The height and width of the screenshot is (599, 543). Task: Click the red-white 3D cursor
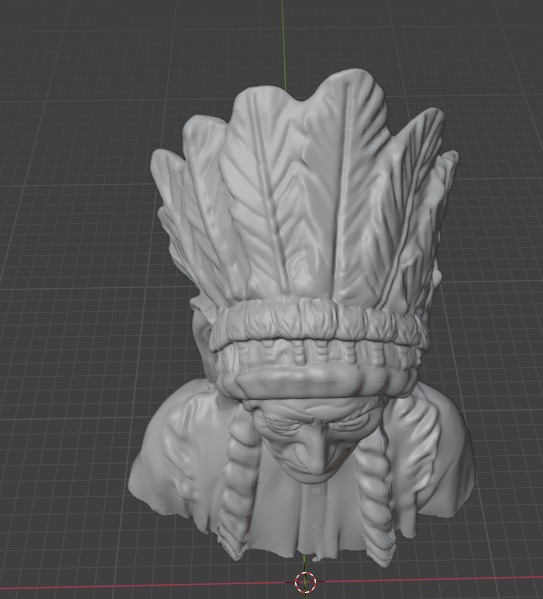coord(305,582)
